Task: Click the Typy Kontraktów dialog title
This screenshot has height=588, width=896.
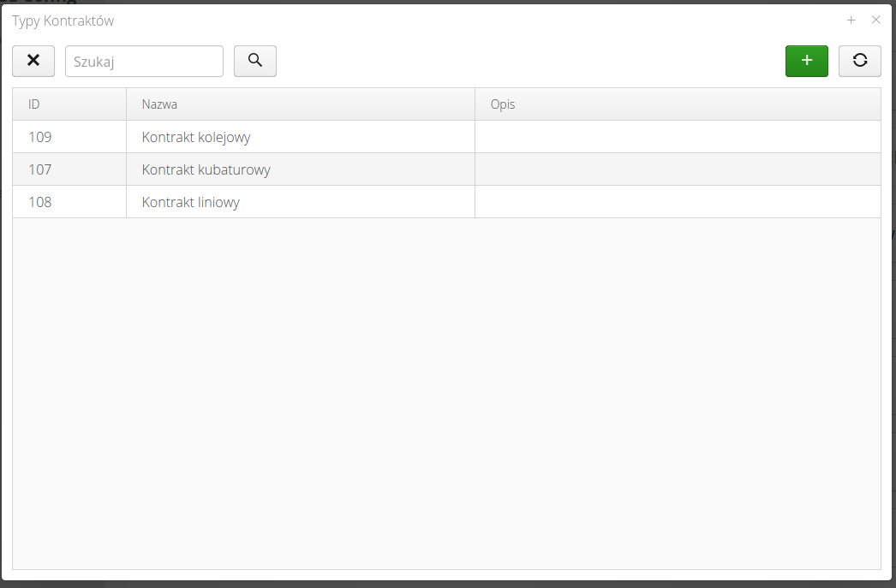Action: (63, 21)
